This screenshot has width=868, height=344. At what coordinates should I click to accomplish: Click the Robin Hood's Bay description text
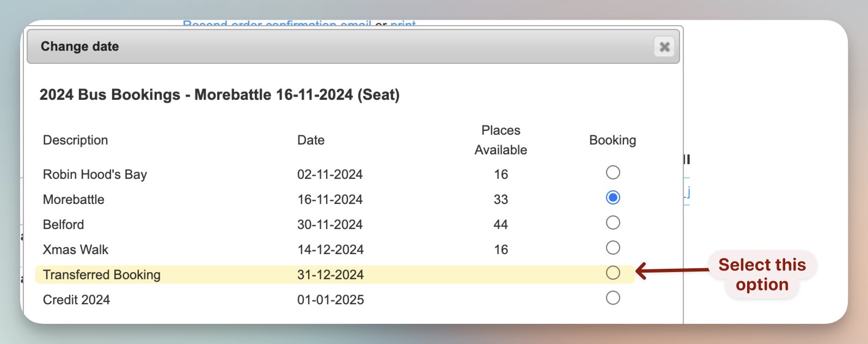[95, 174]
